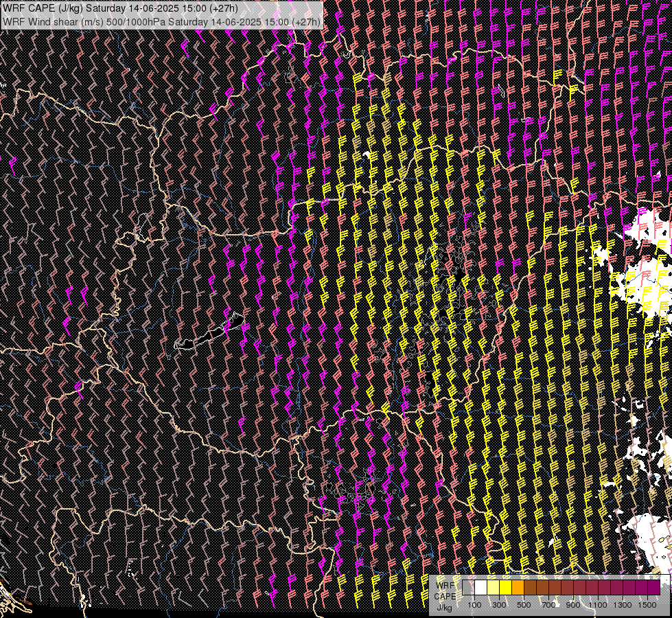This screenshot has width=672, height=618.
Task: Click the 900 legend value
Action: (573, 605)
